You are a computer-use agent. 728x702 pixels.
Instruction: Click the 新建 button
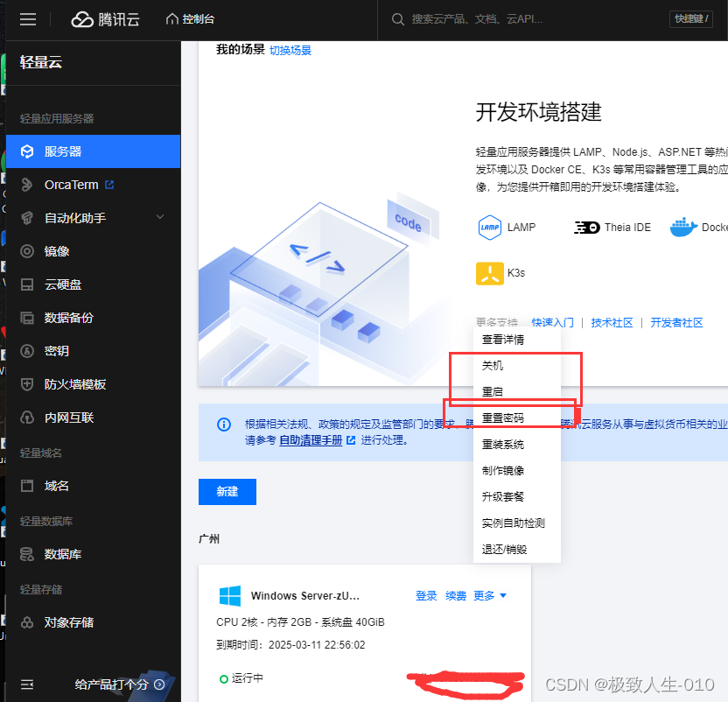coord(227,492)
